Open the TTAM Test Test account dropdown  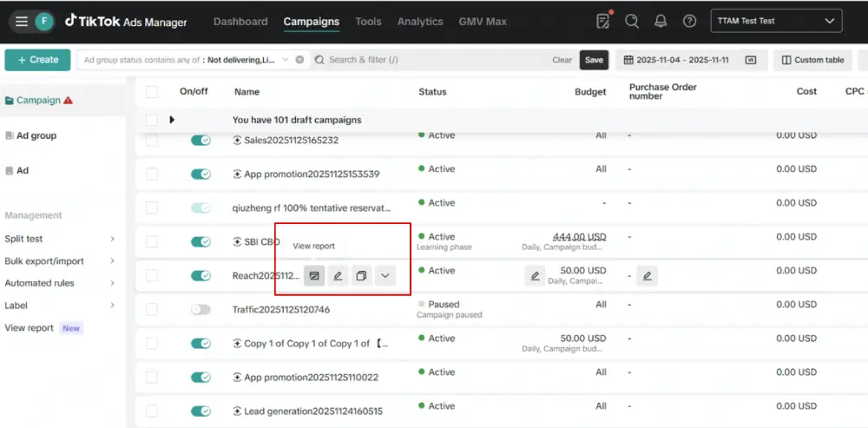click(776, 21)
